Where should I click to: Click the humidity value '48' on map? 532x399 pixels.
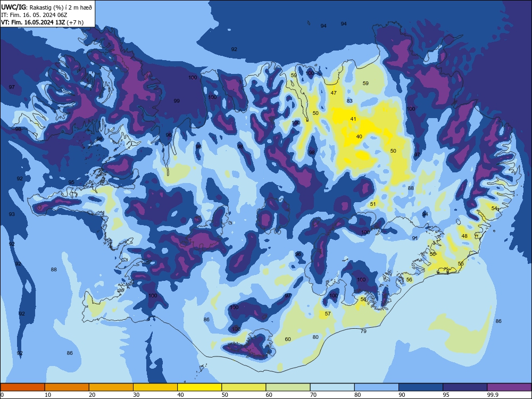(x=464, y=236)
